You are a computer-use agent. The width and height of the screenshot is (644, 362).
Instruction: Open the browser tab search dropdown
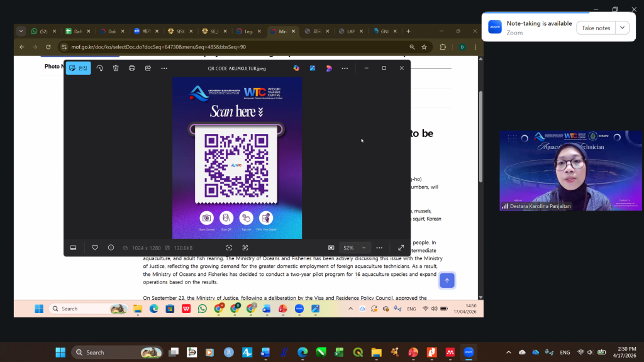(x=21, y=31)
